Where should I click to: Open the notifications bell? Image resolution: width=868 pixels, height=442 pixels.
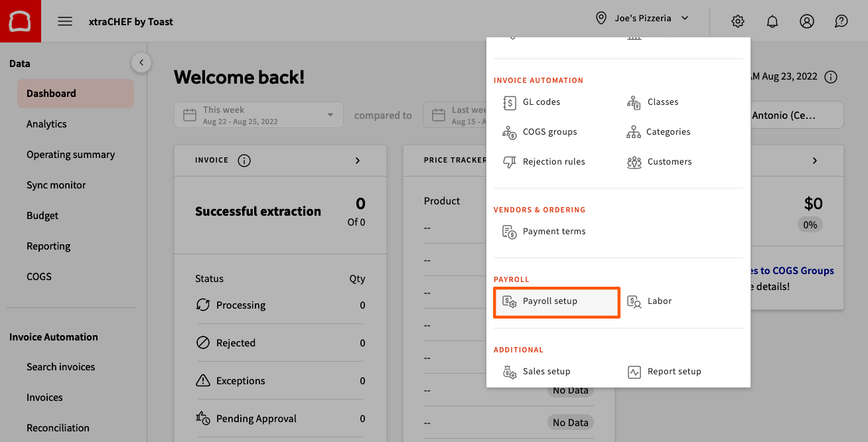(772, 21)
